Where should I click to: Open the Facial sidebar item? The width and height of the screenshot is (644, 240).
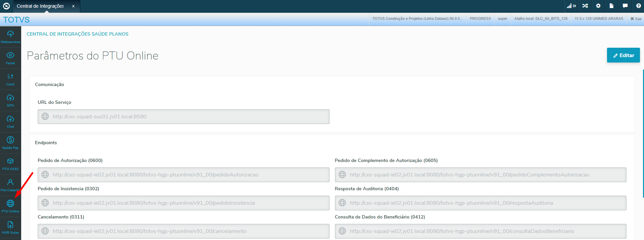[x=10, y=58]
